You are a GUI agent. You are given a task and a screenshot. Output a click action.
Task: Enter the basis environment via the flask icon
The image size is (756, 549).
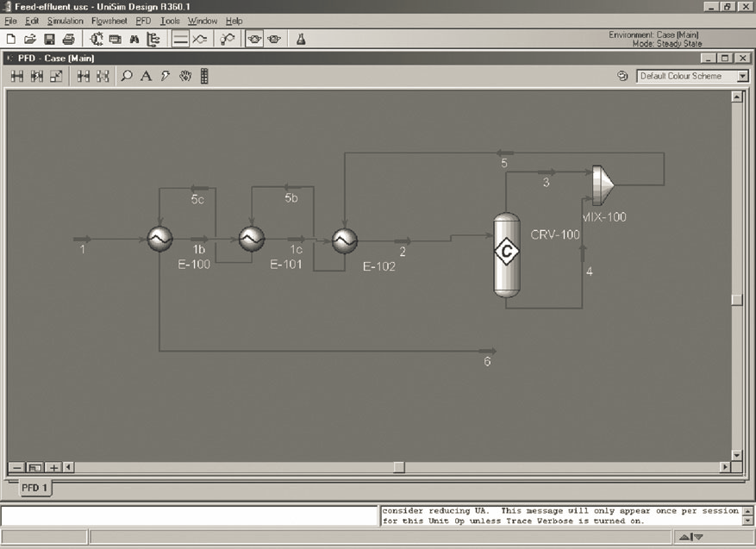coord(301,39)
